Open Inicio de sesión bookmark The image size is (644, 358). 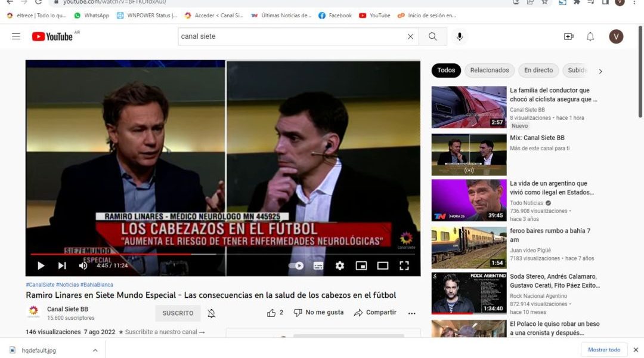click(427, 15)
